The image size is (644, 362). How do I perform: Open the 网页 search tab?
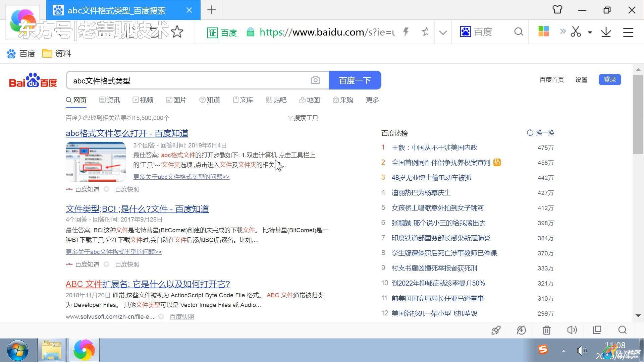click(x=76, y=100)
